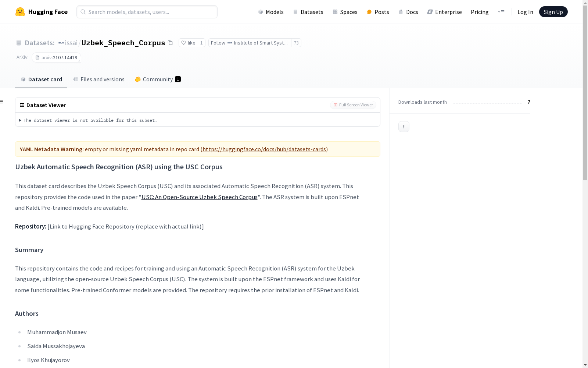Click author name Muhammadjon Musaev

[x=57, y=332]
